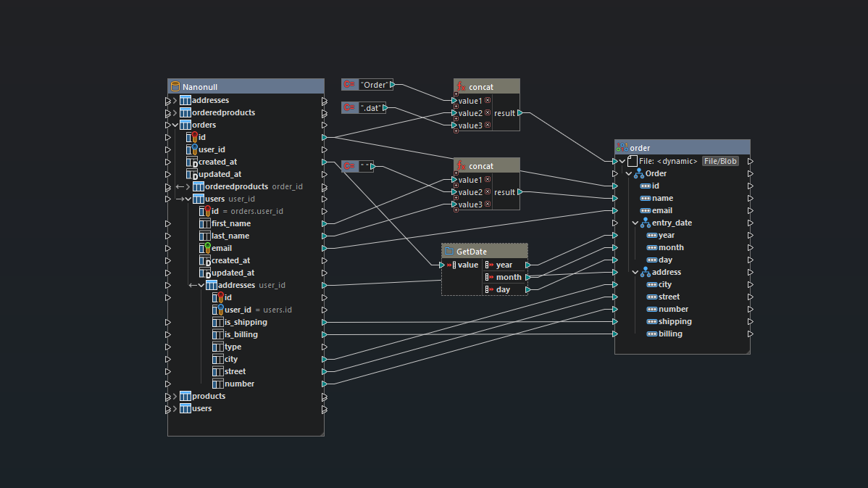
Task: Delete value1 parameter of the topmost concat function
Action: pyautogui.click(x=488, y=100)
